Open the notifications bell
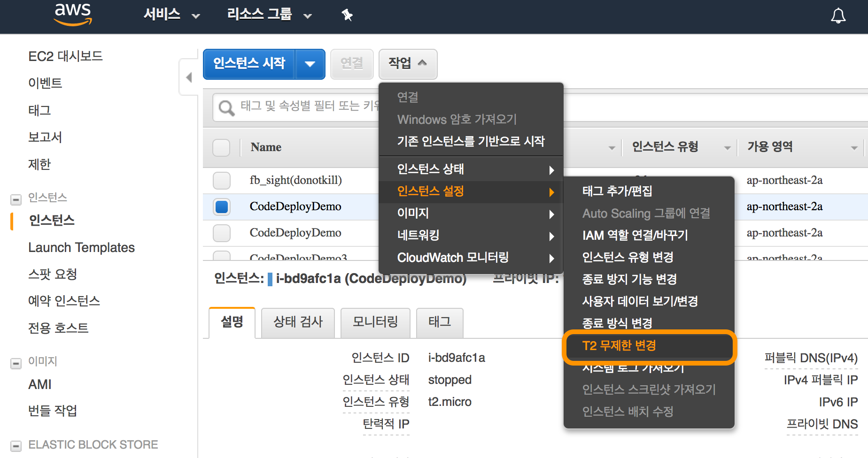The height and width of the screenshot is (458, 868). pos(838,15)
